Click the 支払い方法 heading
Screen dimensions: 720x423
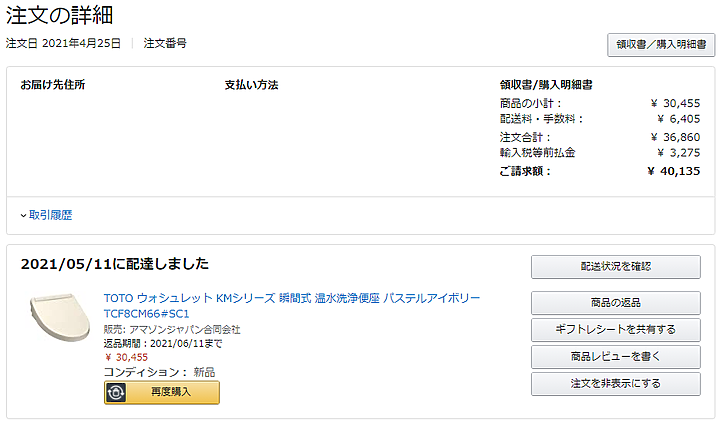(251, 85)
